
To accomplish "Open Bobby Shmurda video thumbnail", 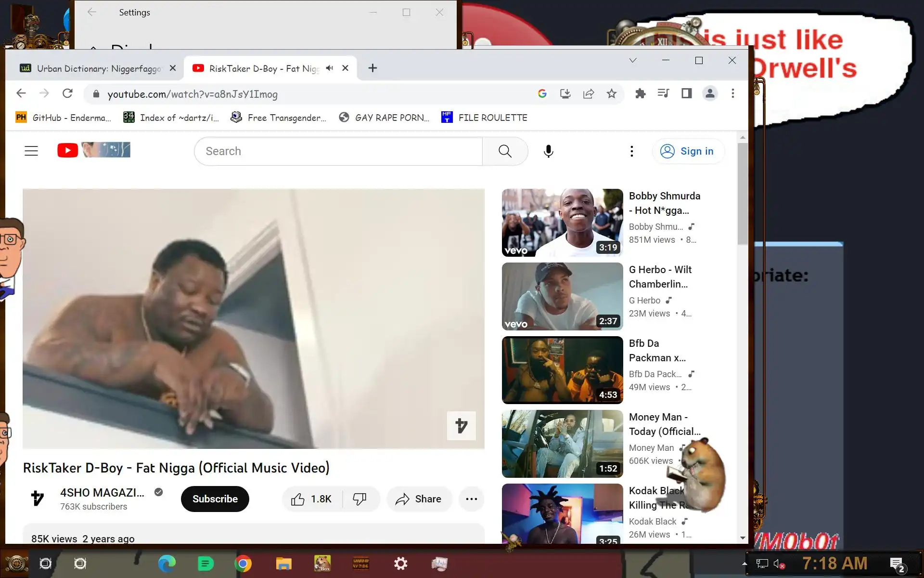I will coord(562,223).
